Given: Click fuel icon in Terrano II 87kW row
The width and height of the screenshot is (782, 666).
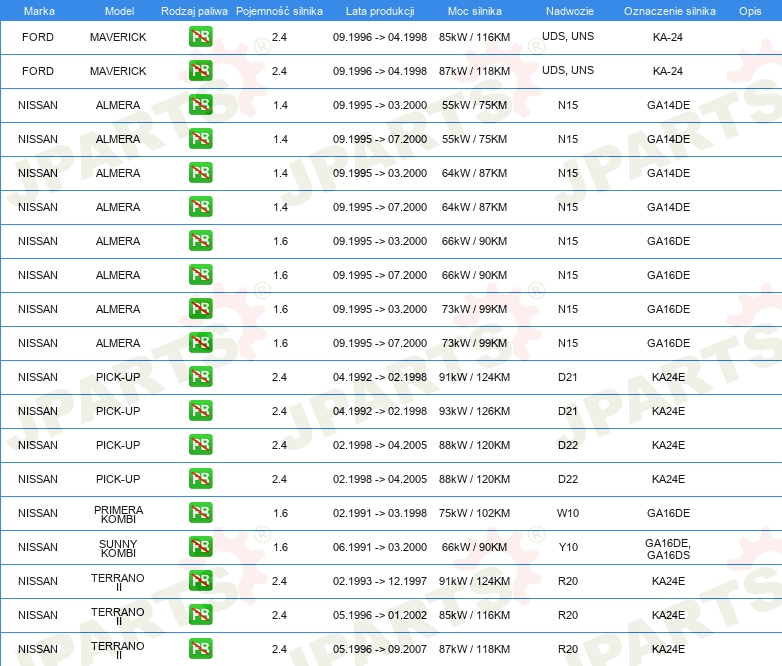Looking at the screenshot, I should [x=200, y=648].
